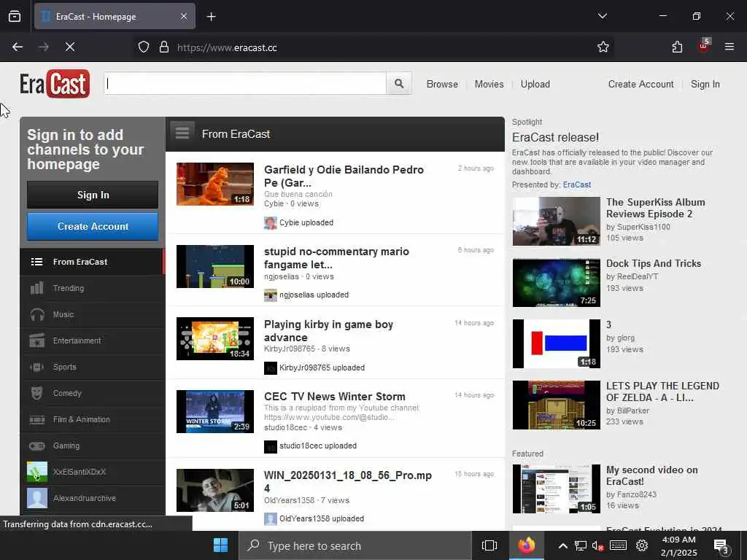747x560 pixels.
Task: Click Create Account link in header
Action: point(640,85)
